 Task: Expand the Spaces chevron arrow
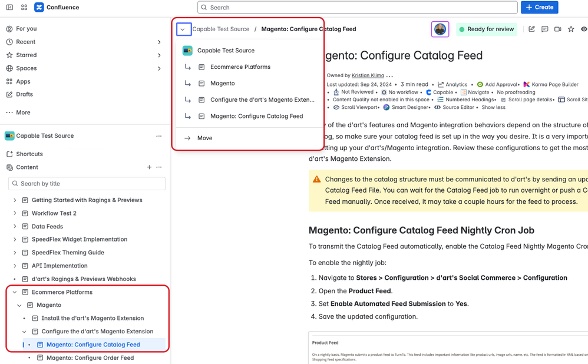pos(159,68)
